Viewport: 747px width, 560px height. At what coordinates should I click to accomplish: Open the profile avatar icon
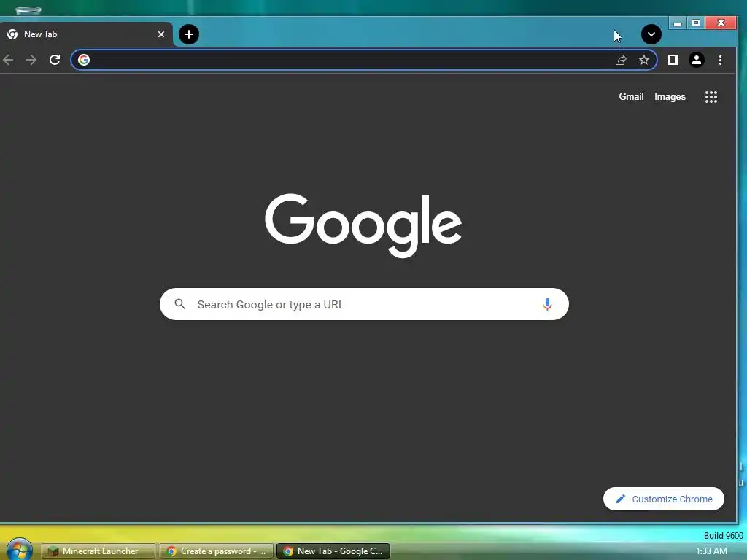pyautogui.click(x=697, y=60)
